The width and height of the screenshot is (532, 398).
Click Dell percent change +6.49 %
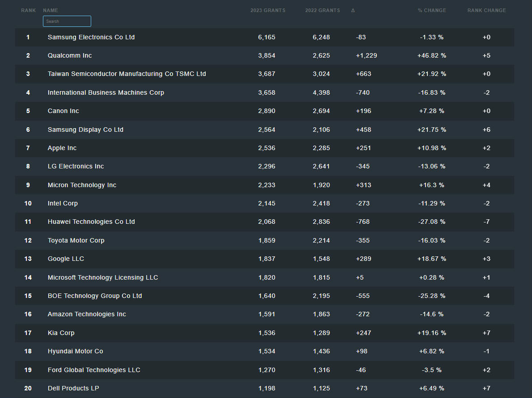coord(432,388)
